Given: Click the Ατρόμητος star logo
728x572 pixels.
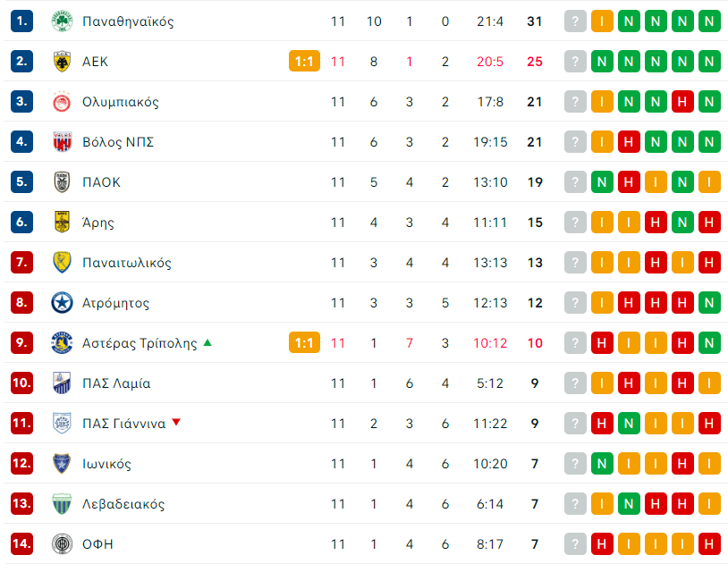Looking at the screenshot, I should tap(63, 303).
